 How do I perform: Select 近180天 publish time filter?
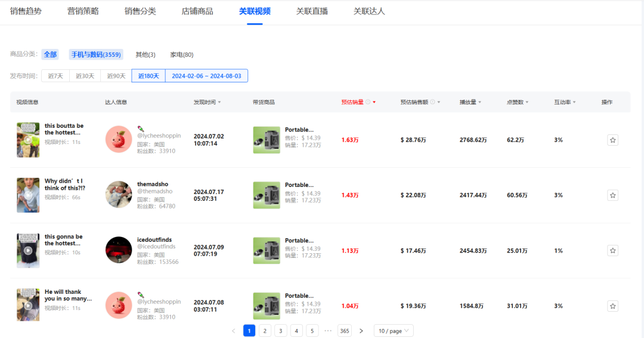(x=148, y=76)
